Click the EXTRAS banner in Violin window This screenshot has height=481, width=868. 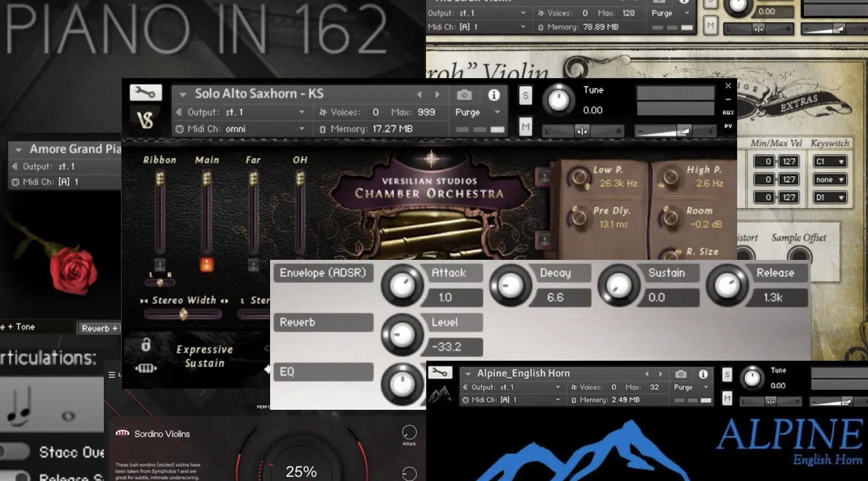[798, 103]
